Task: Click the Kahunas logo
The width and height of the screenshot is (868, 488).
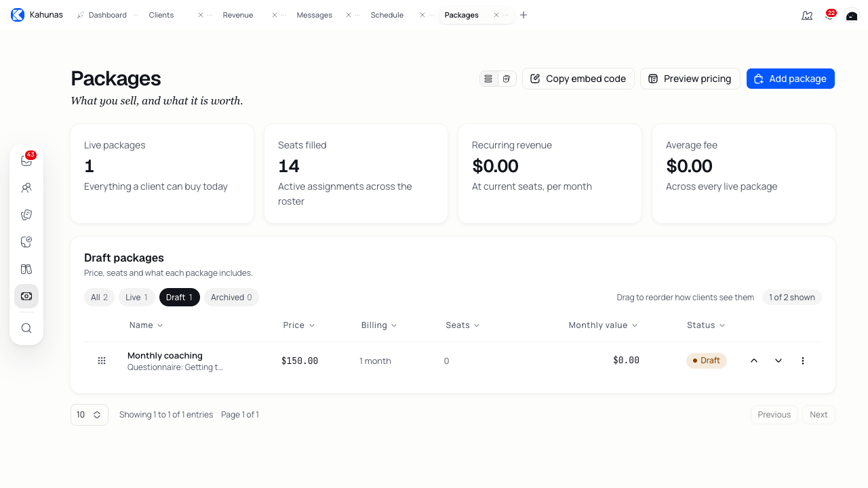Action: [x=18, y=15]
